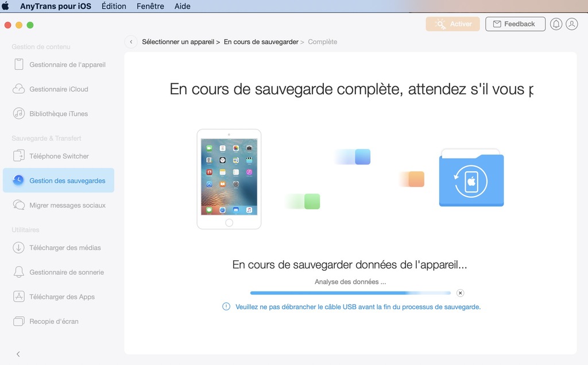Viewport: 588px width, 365px height.
Task: Click the Gestionnaire iCloud cloud icon
Action: click(19, 89)
